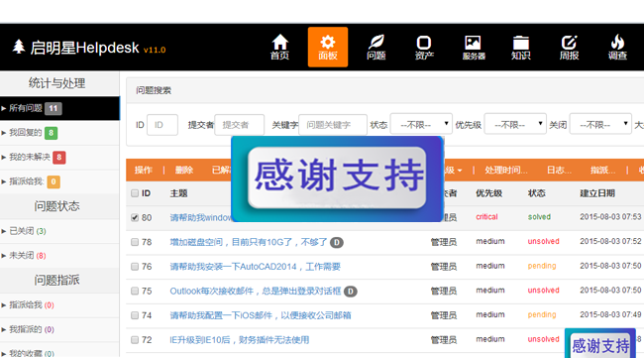Select the 面板 gear icon
This screenshot has width=644, height=358.
coord(328,47)
